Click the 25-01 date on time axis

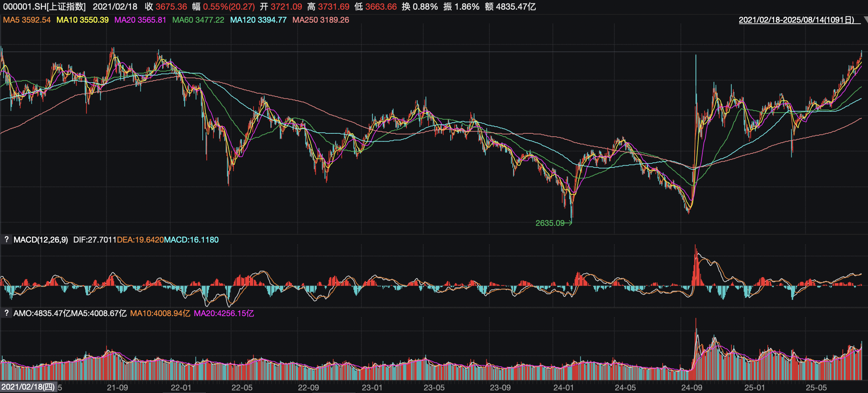click(x=754, y=388)
